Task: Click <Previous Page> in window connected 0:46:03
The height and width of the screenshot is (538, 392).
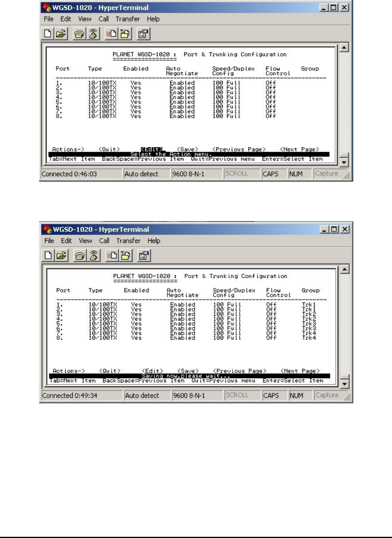Action: 239,149
